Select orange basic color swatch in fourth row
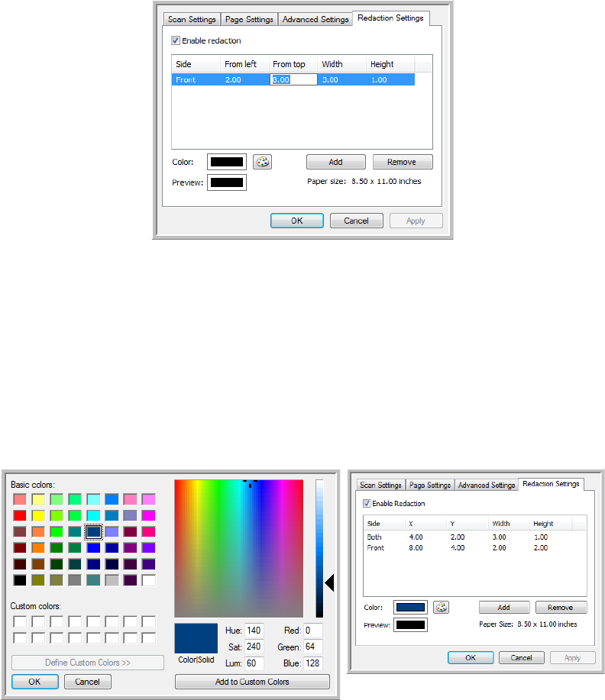This screenshot has width=605, height=700. coord(38,547)
